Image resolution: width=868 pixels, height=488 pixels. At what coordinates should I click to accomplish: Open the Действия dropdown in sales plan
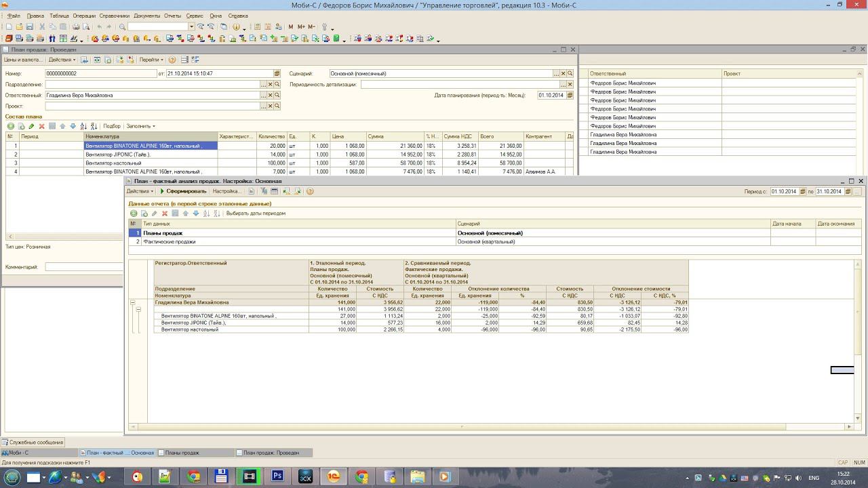click(62, 60)
